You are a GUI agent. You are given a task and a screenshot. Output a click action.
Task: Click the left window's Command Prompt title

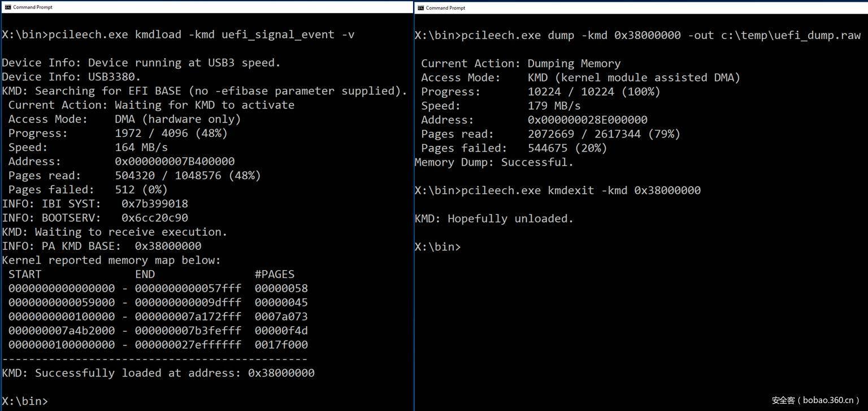pyautogui.click(x=33, y=8)
